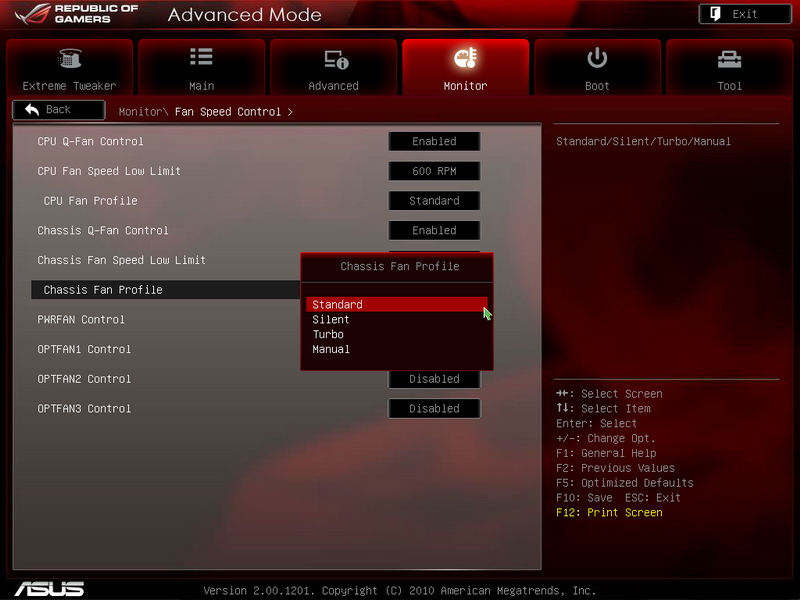The height and width of the screenshot is (600, 800).
Task: Click the F1: General Help hint
Action: coord(606,453)
